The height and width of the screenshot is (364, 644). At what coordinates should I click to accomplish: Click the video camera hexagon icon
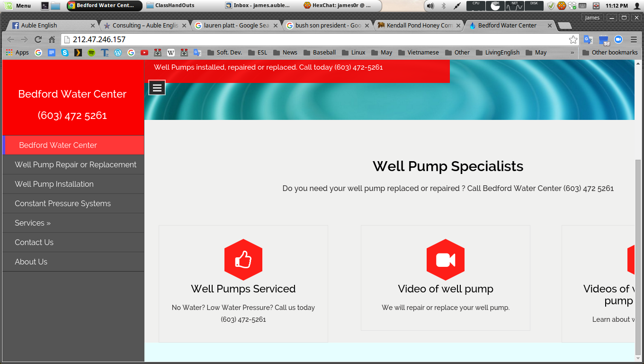[446, 260]
